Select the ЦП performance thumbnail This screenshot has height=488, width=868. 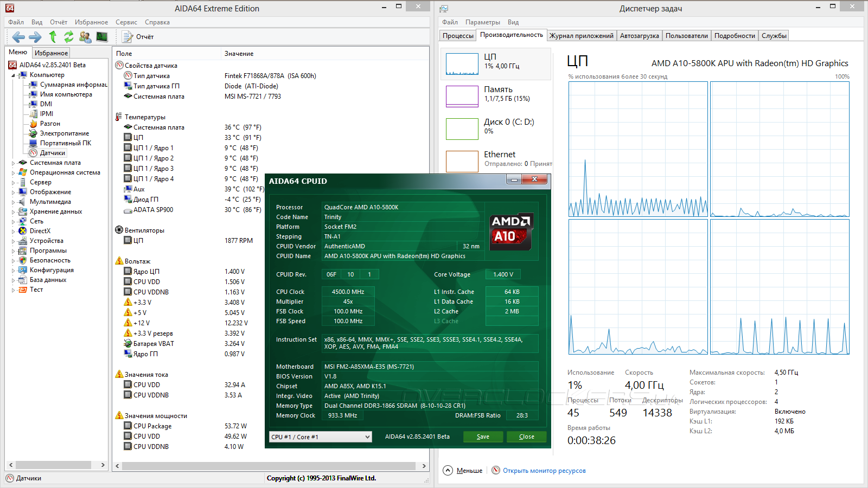496,64
